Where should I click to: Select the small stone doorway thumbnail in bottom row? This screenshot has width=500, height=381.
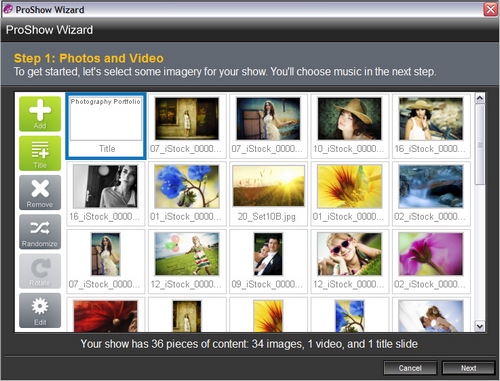[187, 316]
